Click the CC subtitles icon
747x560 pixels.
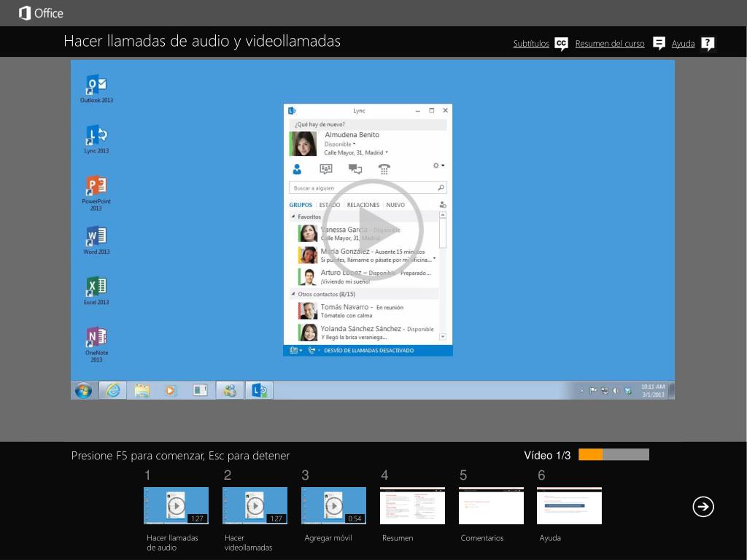click(x=562, y=44)
